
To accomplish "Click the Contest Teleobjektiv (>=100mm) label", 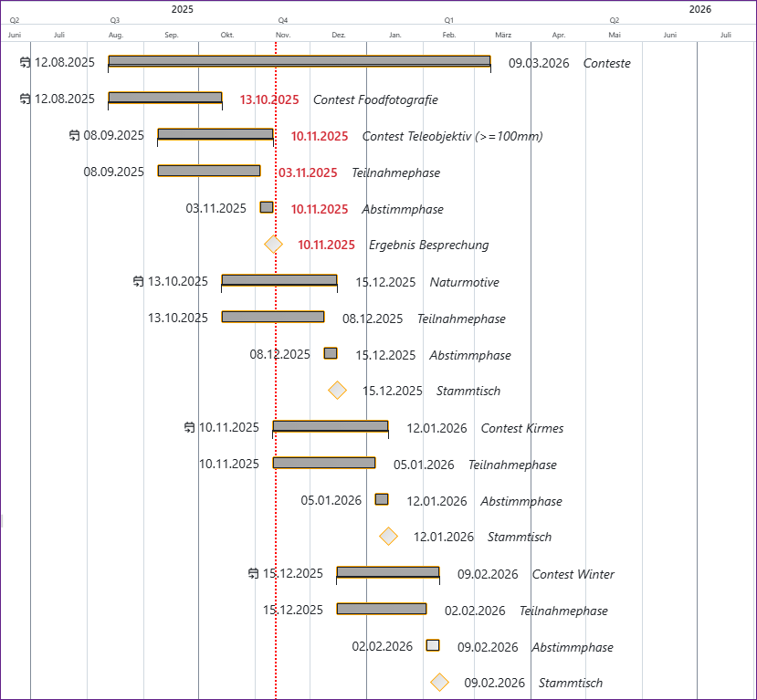I will point(452,136).
